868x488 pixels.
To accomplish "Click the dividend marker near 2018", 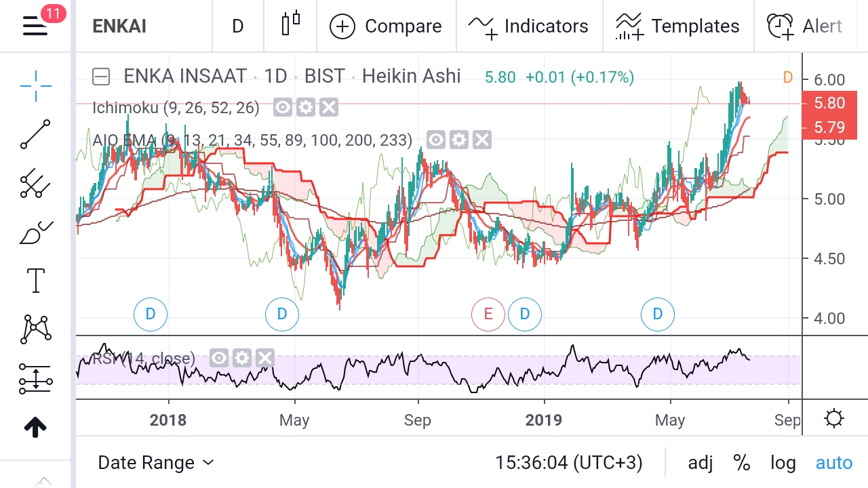I will pyautogui.click(x=151, y=314).
